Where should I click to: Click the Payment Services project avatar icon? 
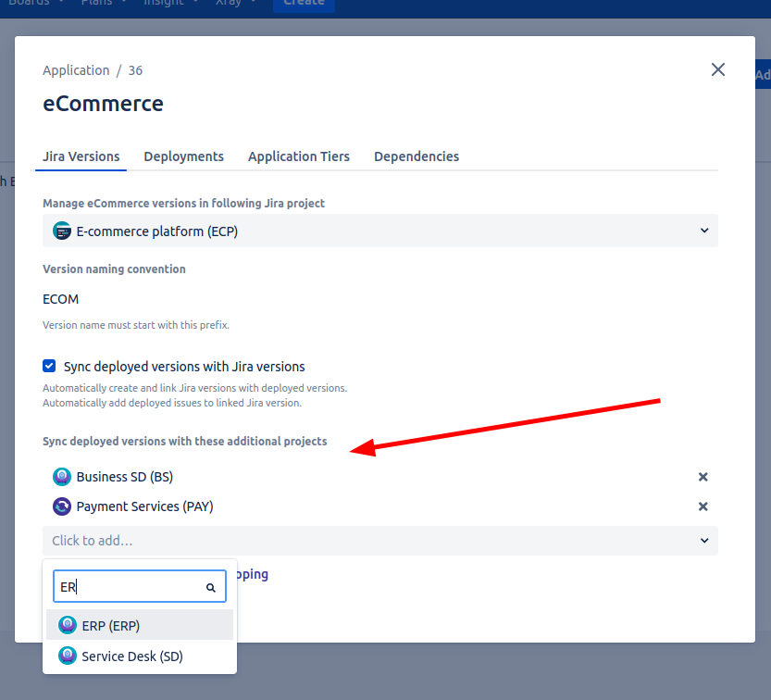pos(62,506)
